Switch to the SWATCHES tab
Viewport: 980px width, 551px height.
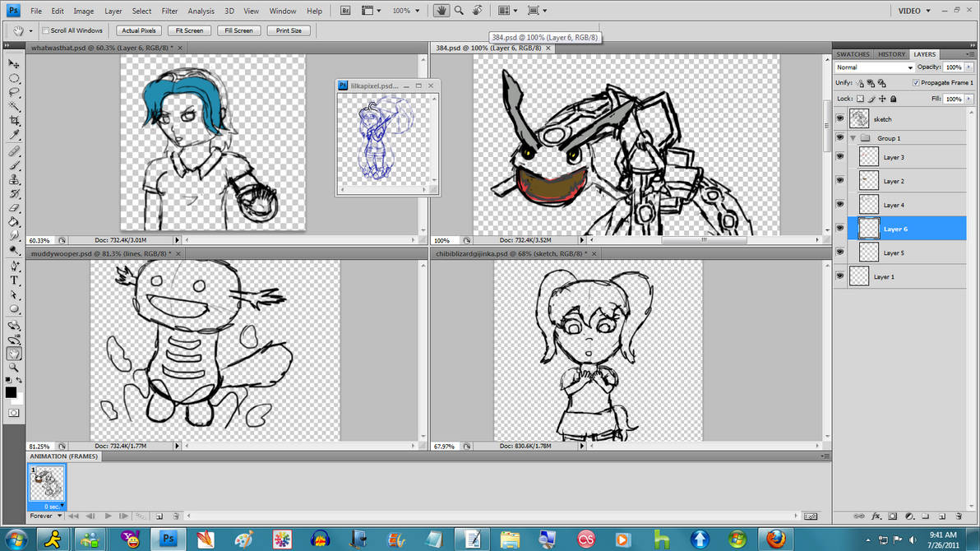(853, 54)
